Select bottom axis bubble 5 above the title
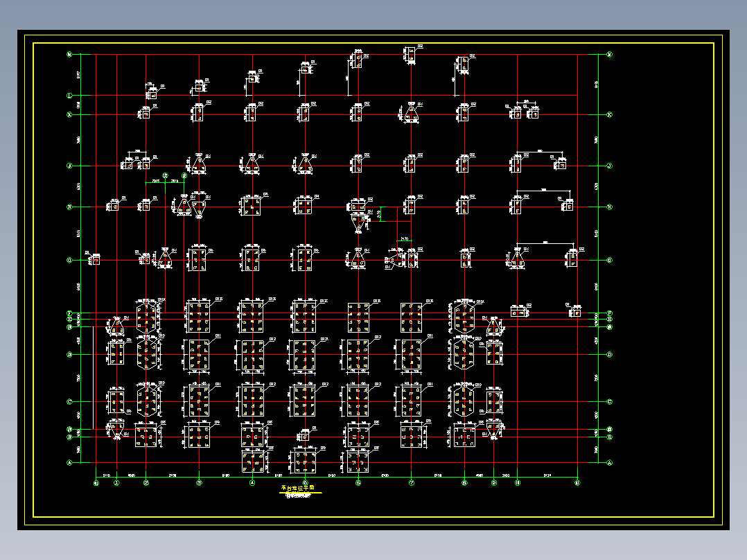The height and width of the screenshot is (560, 747). (x=306, y=483)
